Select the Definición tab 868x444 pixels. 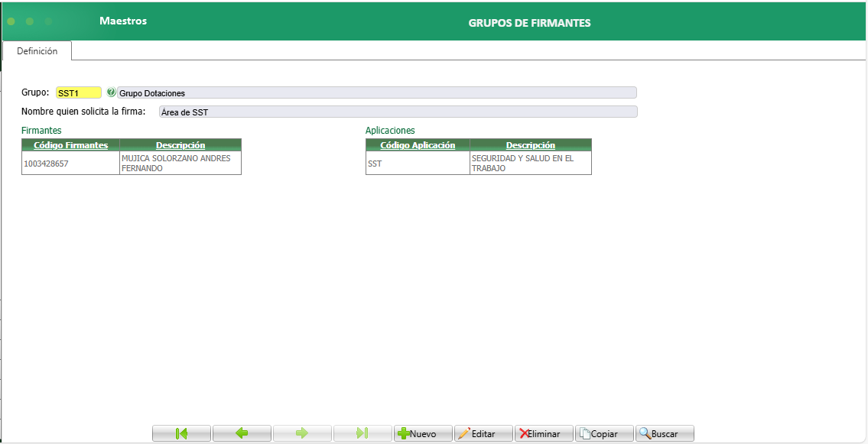(x=37, y=51)
